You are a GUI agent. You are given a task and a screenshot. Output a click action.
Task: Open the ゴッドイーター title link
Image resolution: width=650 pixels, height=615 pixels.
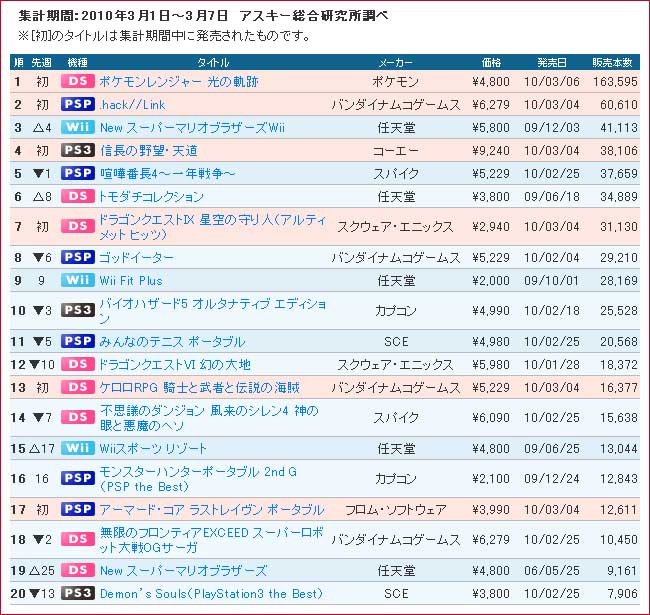click(x=136, y=257)
